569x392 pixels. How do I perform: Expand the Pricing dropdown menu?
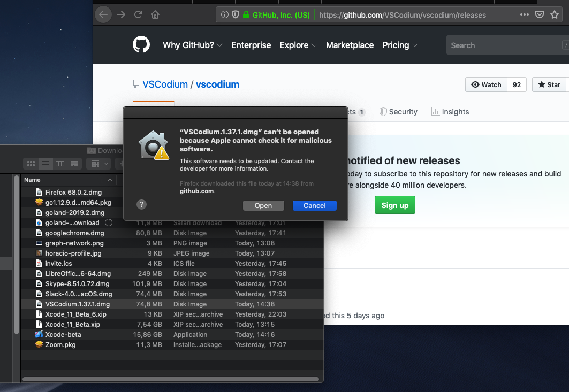coord(400,45)
